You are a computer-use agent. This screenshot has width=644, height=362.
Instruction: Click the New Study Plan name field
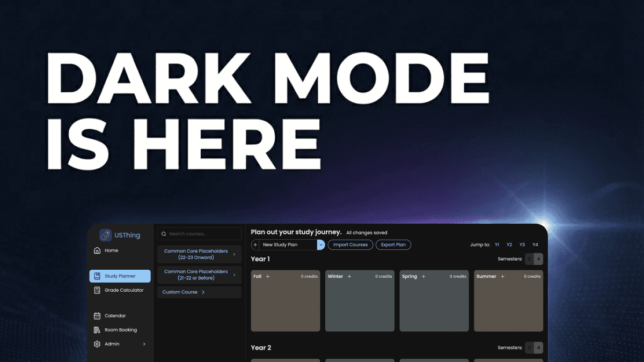pyautogui.click(x=288, y=245)
